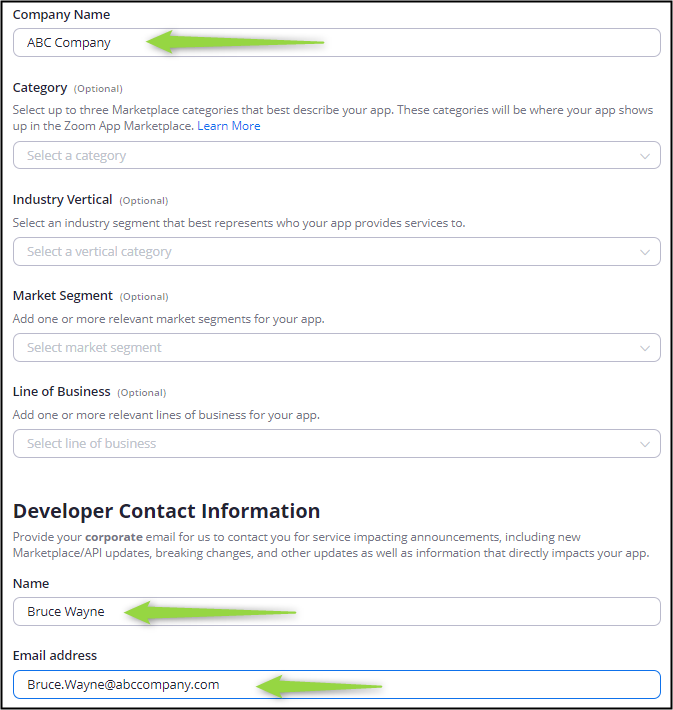The width and height of the screenshot is (673, 710).
Task: Click the Industry Vertical label
Action: coord(62,200)
